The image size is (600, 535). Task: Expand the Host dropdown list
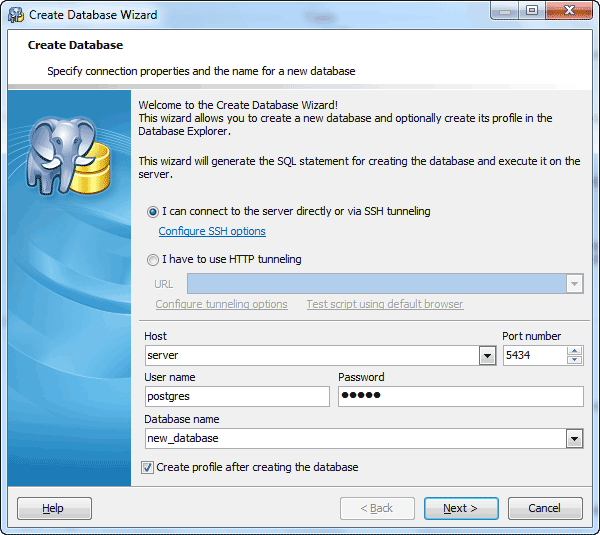coord(487,356)
